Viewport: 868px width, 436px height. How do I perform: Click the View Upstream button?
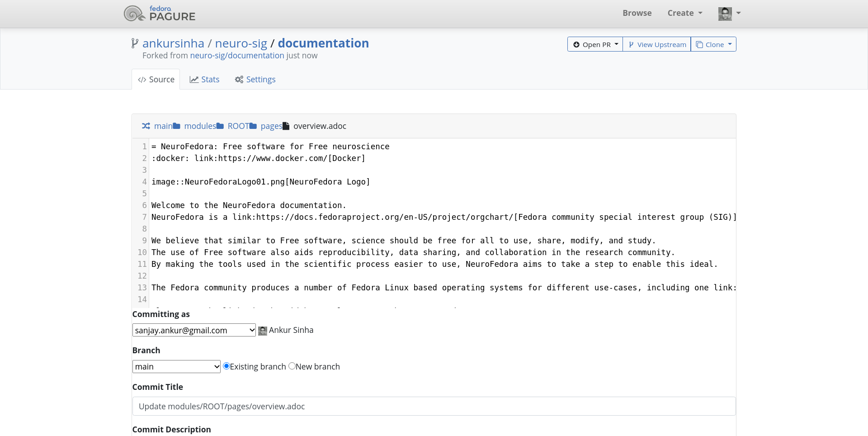(657, 44)
